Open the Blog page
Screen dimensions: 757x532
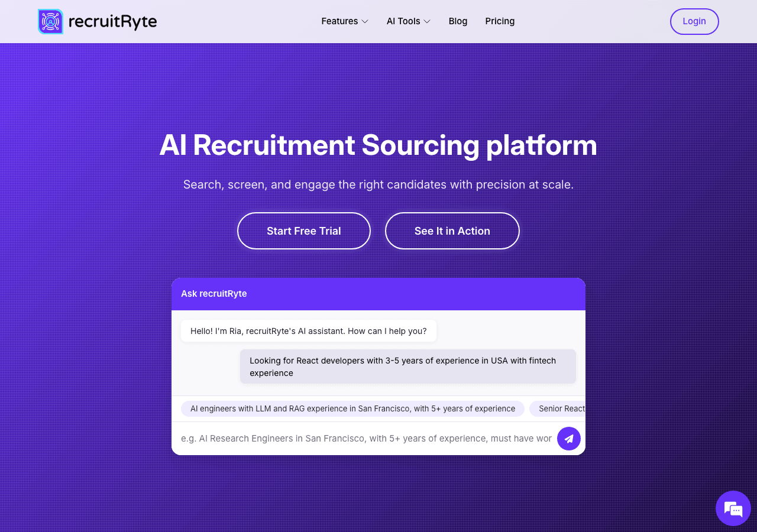[x=458, y=21]
